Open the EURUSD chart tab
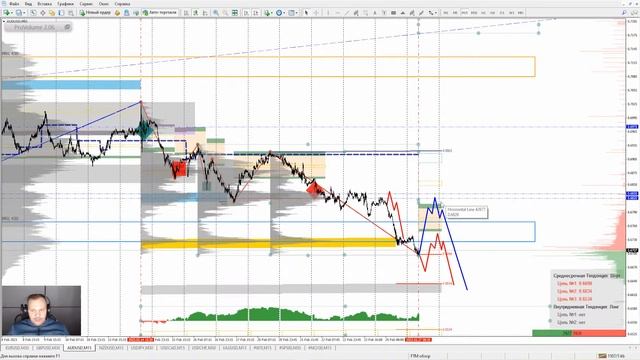Screen dimensions: 640x360 point(17,348)
